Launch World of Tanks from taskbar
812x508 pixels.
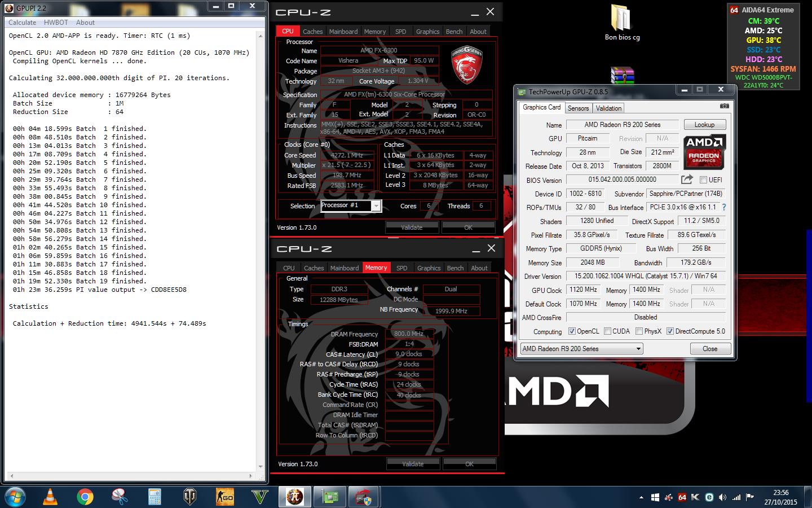click(x=190, y=497)
